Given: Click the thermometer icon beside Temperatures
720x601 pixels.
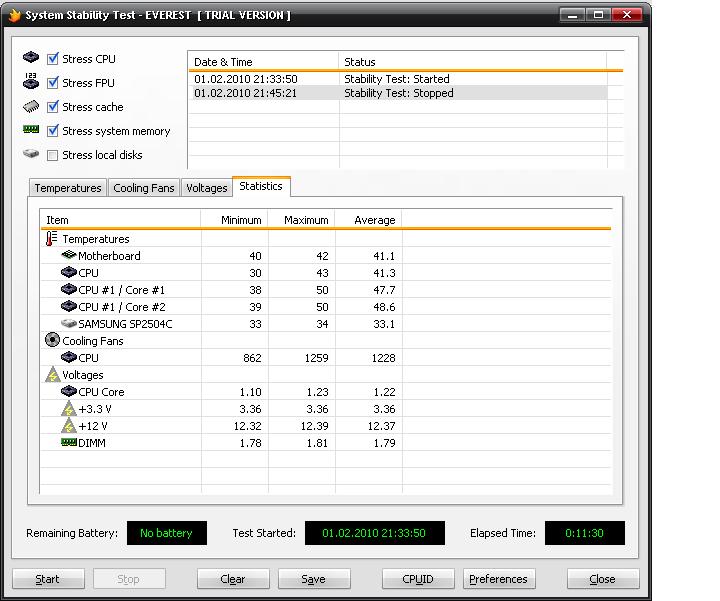Looking at the screenshot, I should coord(52,239).
